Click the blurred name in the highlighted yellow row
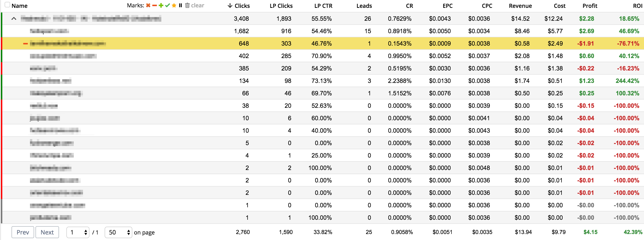Screen dimensions: 644x240 (x=68, y=44)
